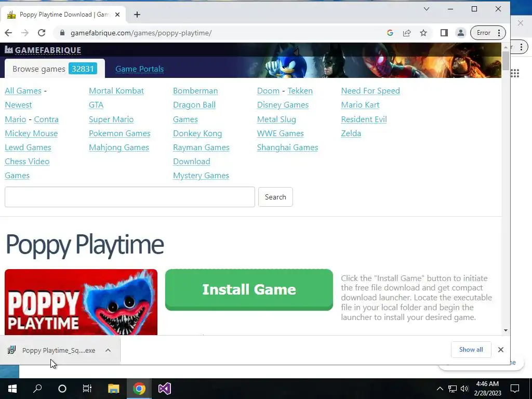Image resolution: width=532 pixels, height=399 pixels.
Task: Go back to the previous page
Action: pyautogui.click(x=8, y=33)
